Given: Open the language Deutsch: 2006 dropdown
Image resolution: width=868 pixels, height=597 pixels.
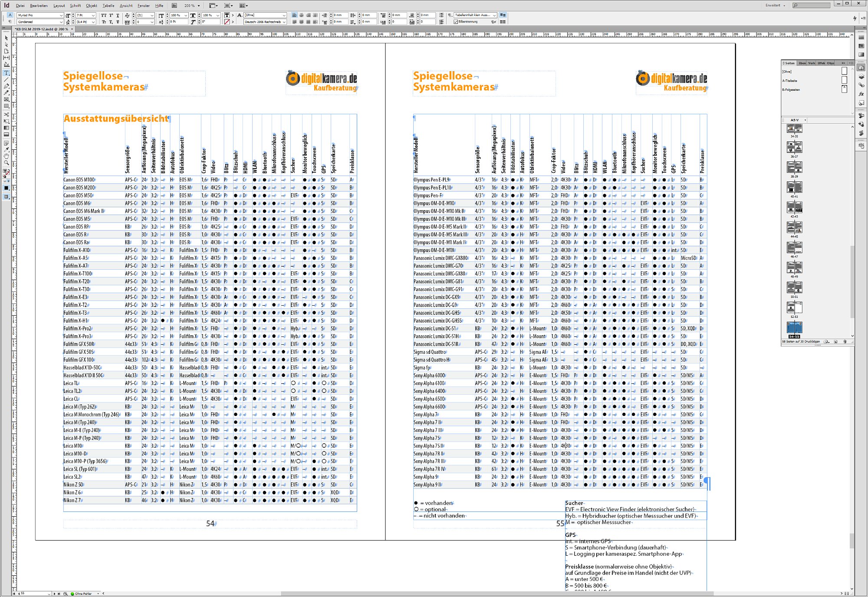Looking at the screenshot, I should pyautogui.click(x=284, y=22).
